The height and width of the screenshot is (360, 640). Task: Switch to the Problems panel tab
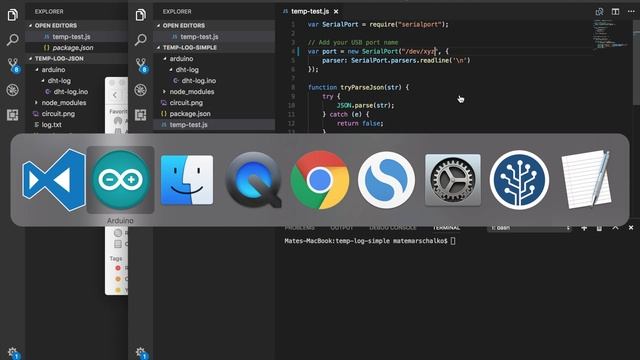[x=300, y=228]
